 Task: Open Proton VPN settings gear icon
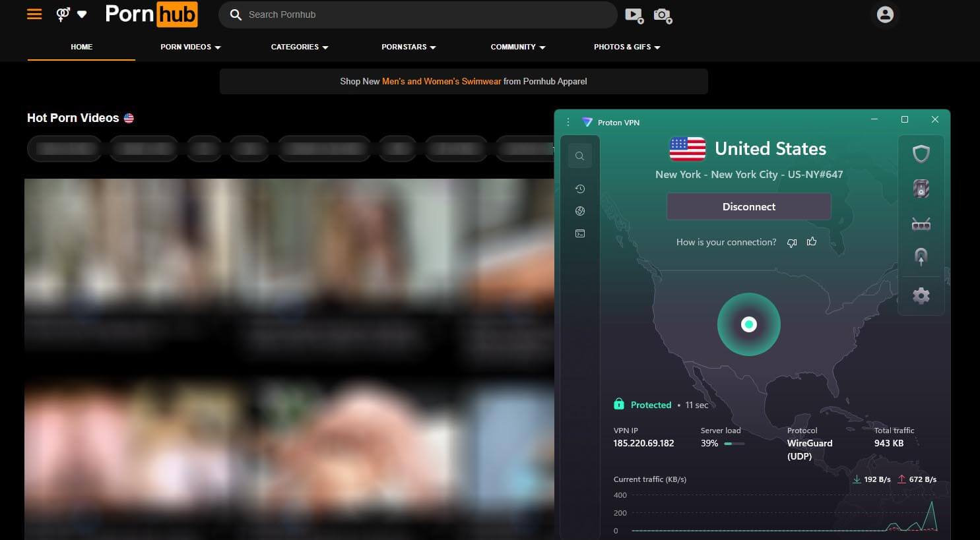coord(921,295)
